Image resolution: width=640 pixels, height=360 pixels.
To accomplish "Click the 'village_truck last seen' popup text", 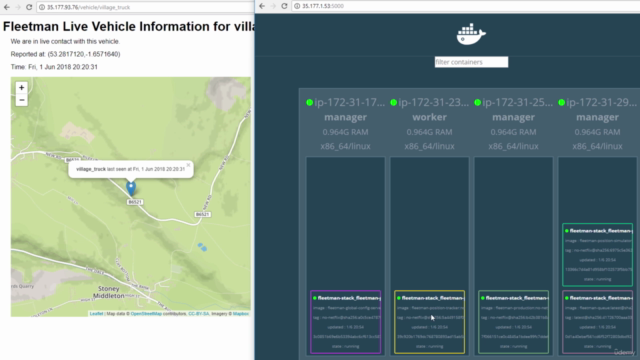I will pos(130,169).
